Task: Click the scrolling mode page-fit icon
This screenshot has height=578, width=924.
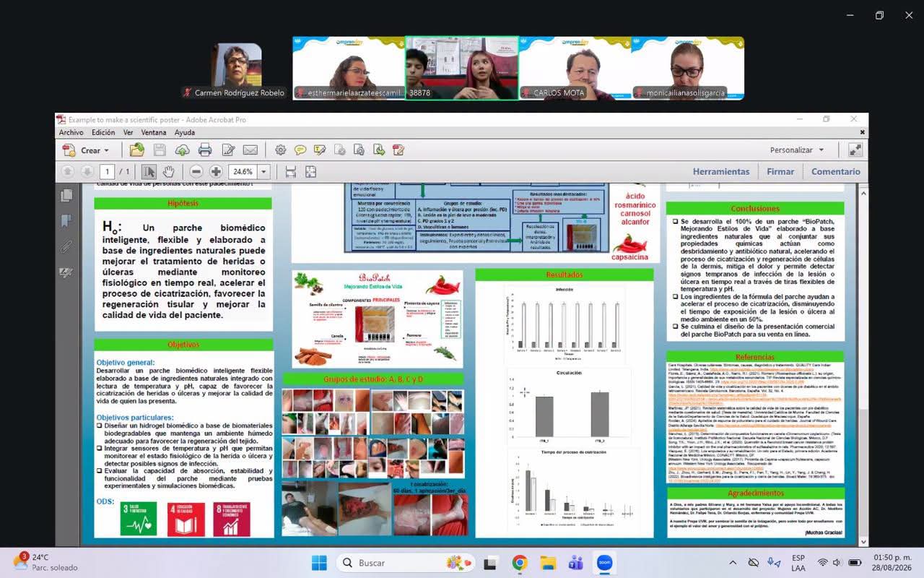Action: [x=291, y=171]
